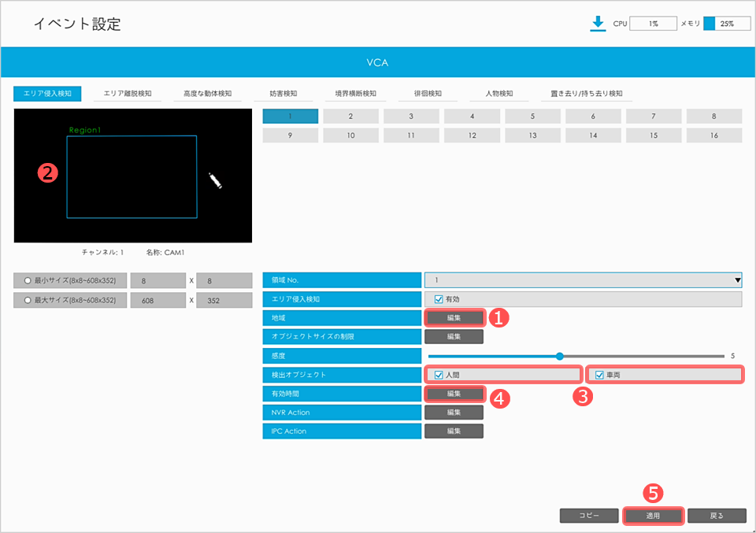Click 編集 button for 地域
Screen dimensions: 756x533
click(x=454, y=317)
